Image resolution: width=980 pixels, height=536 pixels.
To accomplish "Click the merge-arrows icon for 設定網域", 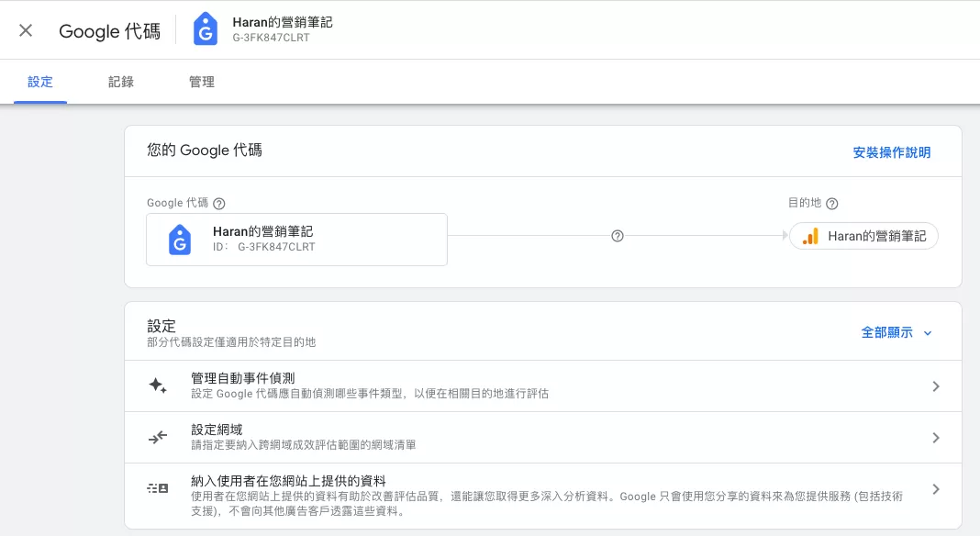I will (158, 437).
